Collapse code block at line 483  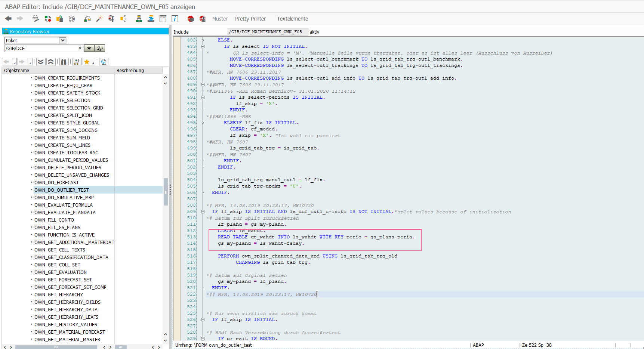tap(203, 47)
